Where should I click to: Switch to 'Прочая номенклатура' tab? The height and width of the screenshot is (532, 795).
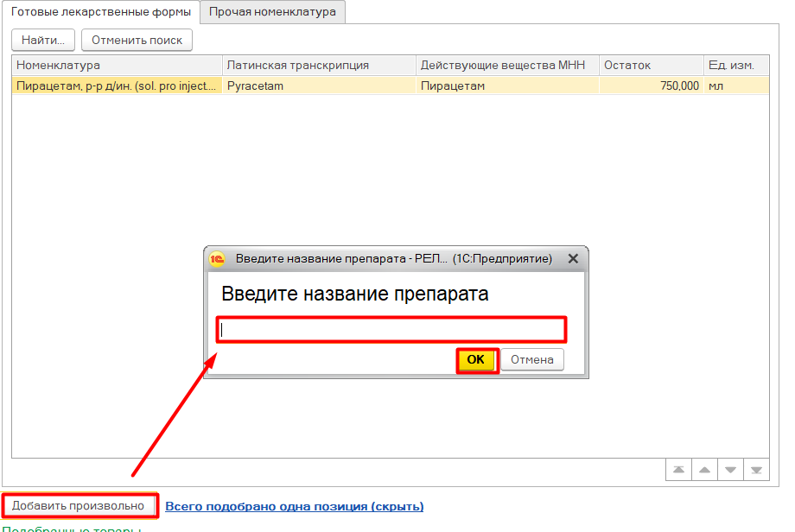click(272, 12)
